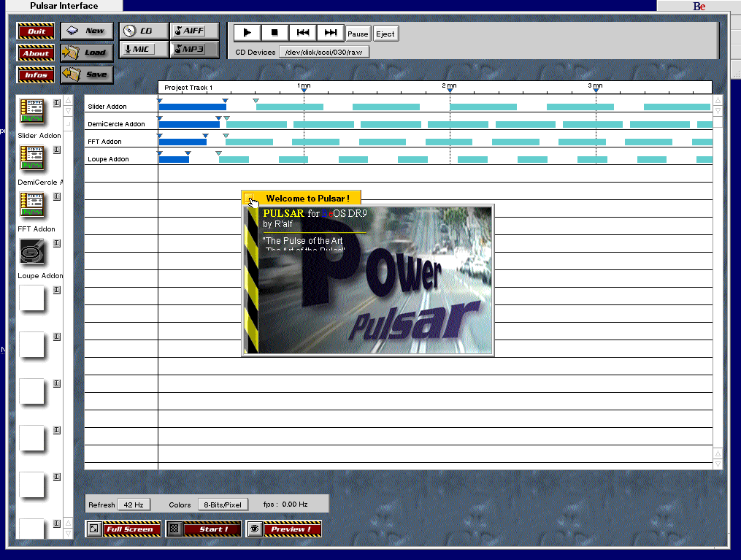
Task: Start CD playback with the play button
Action: tap(247, 33)
